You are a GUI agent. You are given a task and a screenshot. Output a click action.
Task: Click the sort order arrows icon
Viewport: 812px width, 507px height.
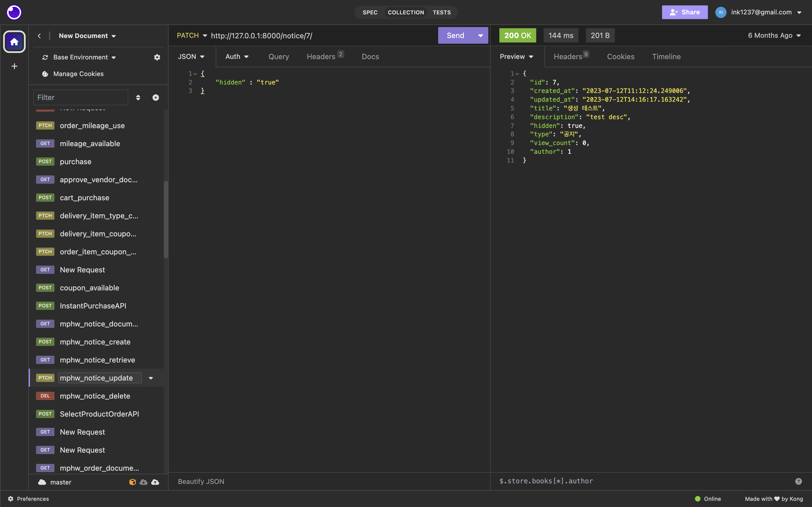138,97
